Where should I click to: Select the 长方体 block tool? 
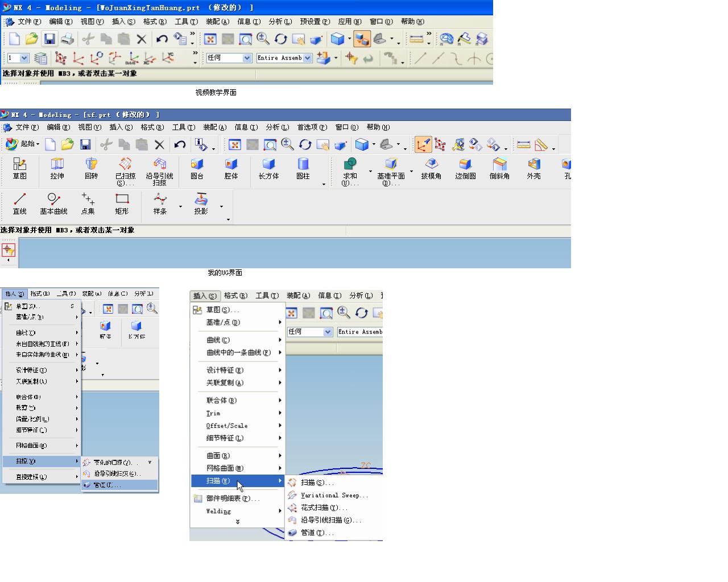pyautogui.click(x=269, y=169)
